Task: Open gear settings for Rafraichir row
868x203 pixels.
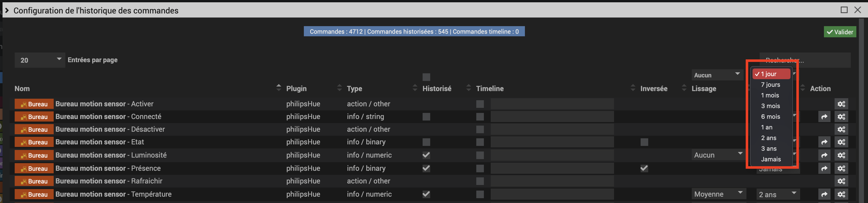Action: (x=841, y=181)
